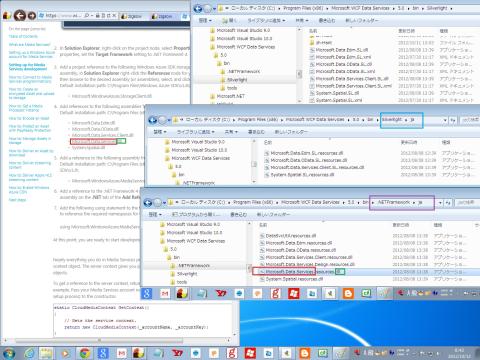480x360 pixels.
Task: Go forward in the Internet Explorer browser
Action: pos(32,15)
